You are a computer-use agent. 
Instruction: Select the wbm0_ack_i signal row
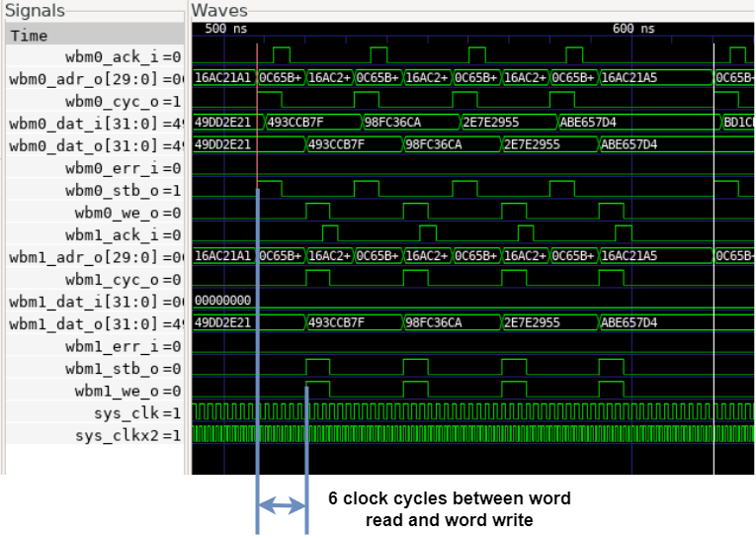pos(95,57)
